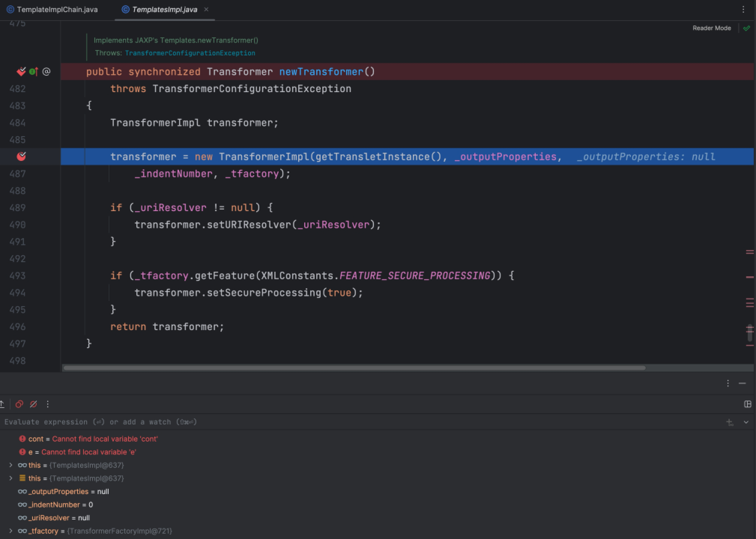Click the implements-method gutter icon
The width and height of the screenshot is (756, 539).
tap(33, 71)
